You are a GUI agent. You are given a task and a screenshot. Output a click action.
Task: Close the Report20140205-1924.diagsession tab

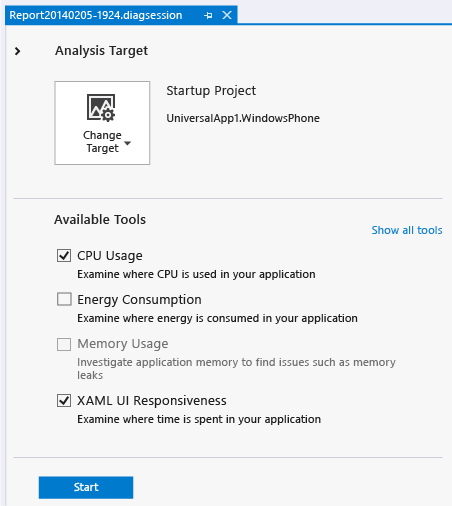[x=227, y=15]
